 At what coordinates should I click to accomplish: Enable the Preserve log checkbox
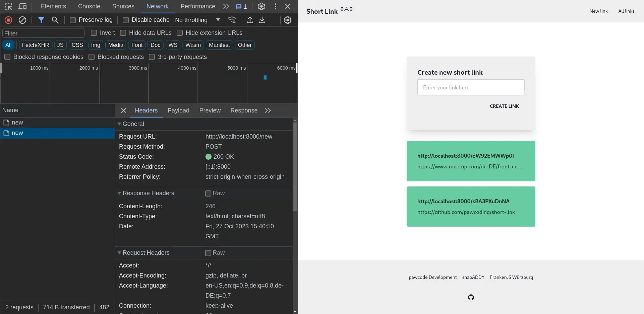click(x=72, y=20)
